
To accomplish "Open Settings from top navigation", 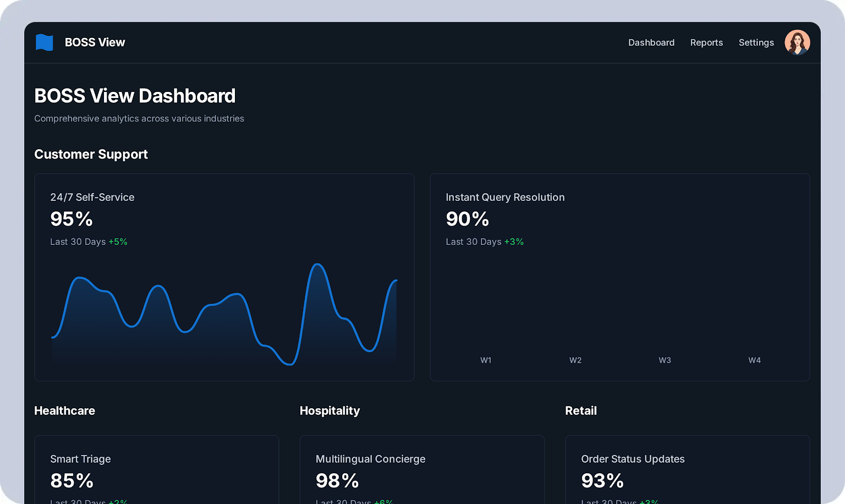I will coord(756,42).
